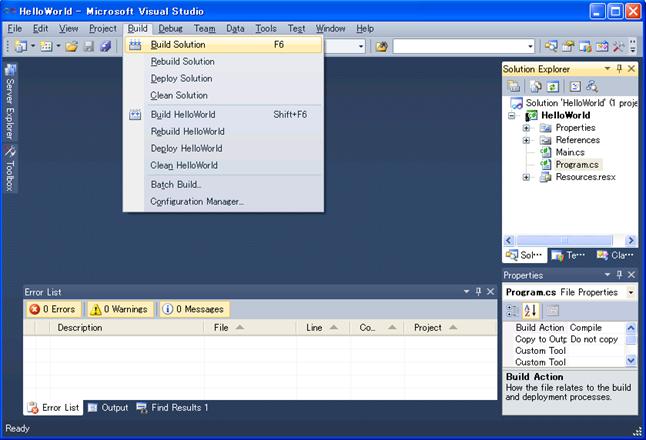Toggle Categorized view in Properties panel
The width and height of the screenshot is (646, 440).
(x=513, y=311)
